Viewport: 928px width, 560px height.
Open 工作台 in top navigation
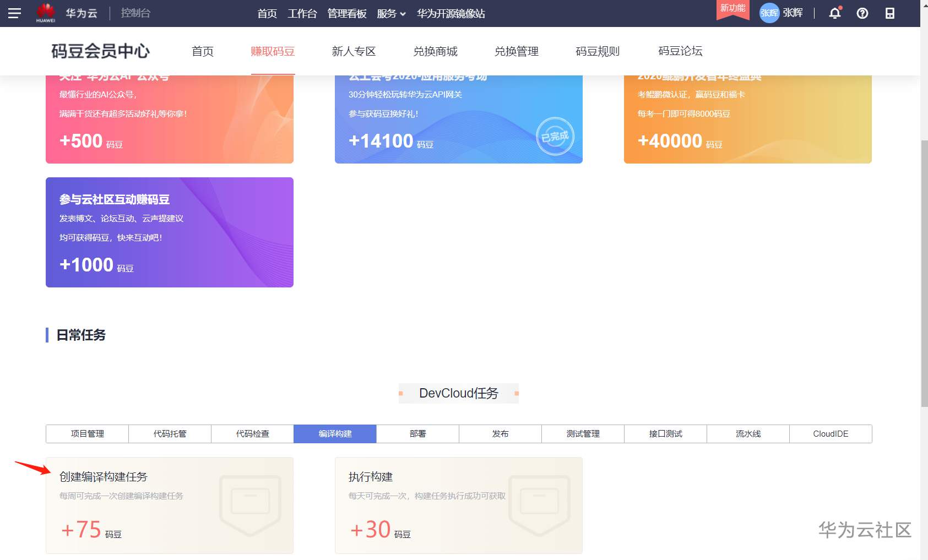[x=302, y=14]
